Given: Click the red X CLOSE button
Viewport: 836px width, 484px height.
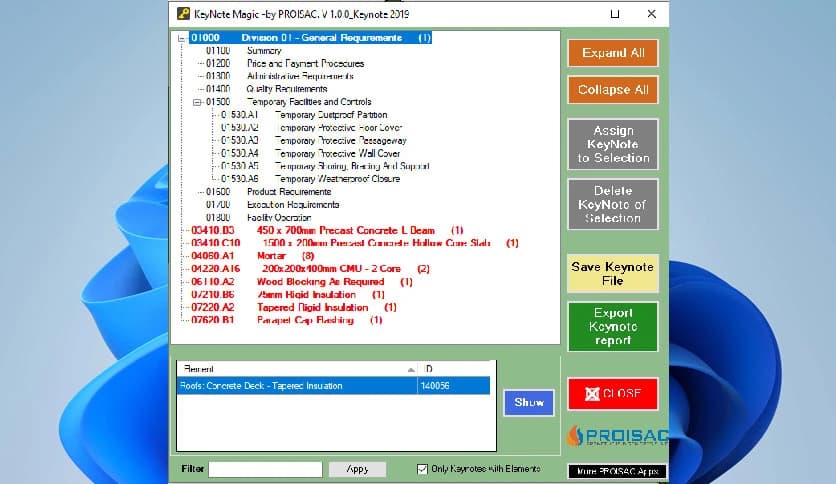Looking at the screenshot, I should (612, 393).
